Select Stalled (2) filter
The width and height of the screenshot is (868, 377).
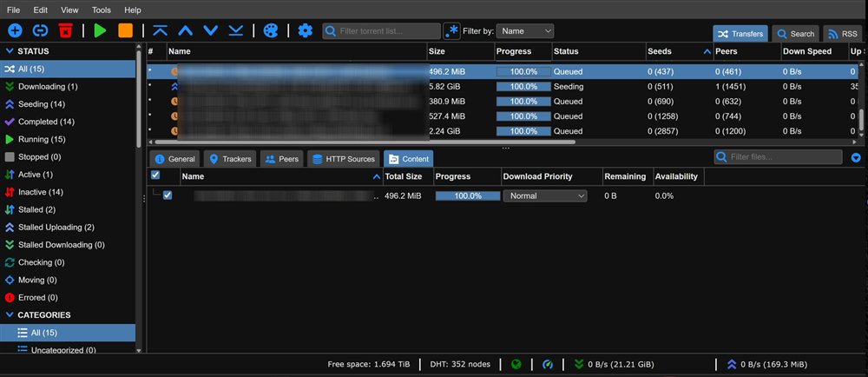coord(37,210)
